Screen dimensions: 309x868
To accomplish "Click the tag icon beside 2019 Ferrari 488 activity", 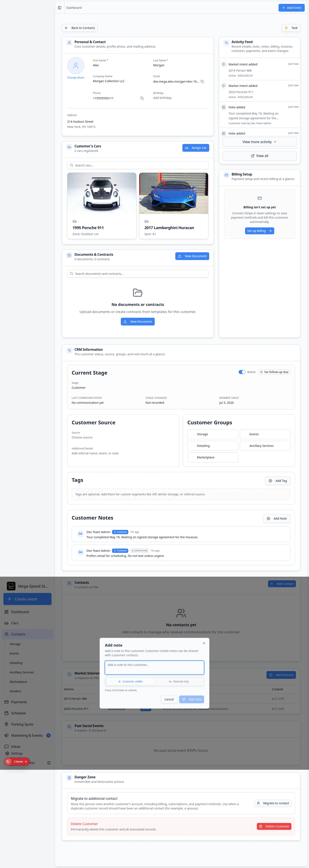I will pyautogui.click(x=224, y=64).
